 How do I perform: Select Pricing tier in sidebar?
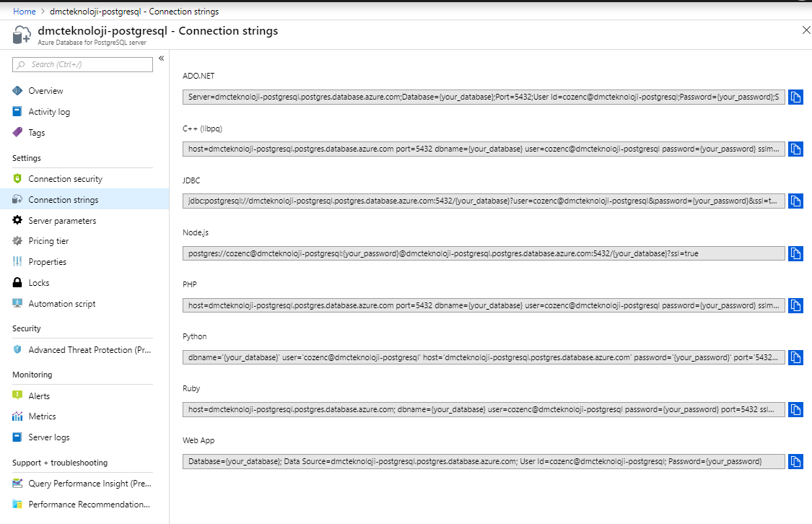(x=48, y=241)
